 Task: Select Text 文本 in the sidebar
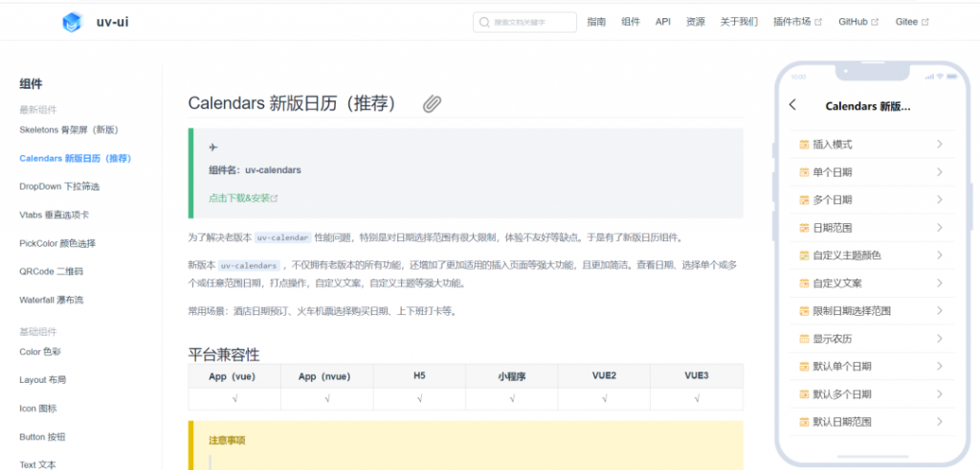37,464
